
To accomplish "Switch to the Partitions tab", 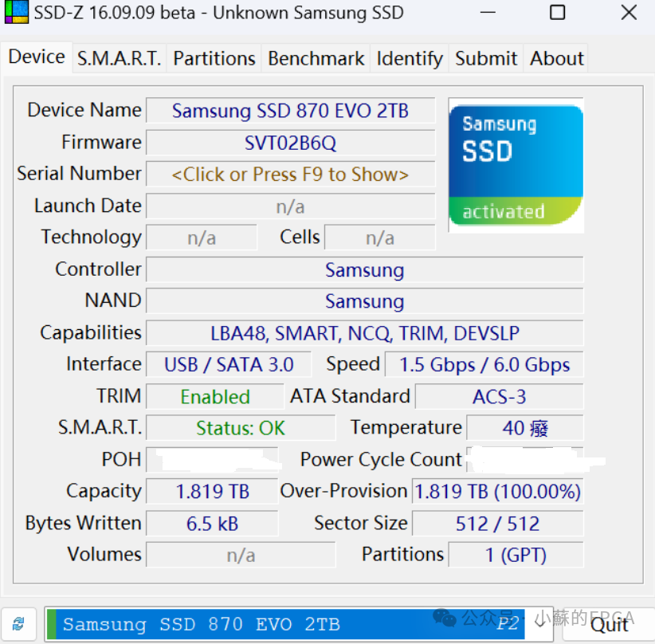I will [x=214, y=58].
